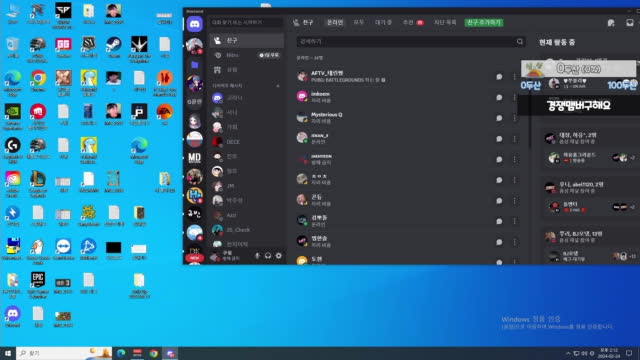Open JM direct message

pos(247,186)
